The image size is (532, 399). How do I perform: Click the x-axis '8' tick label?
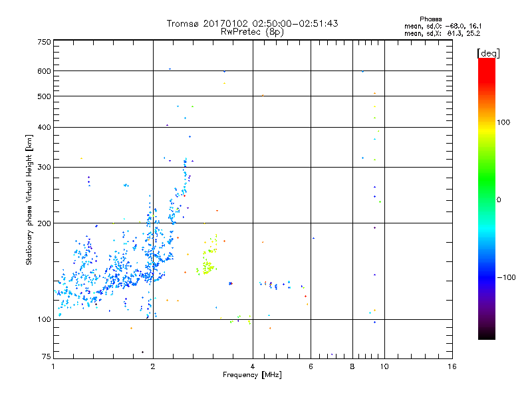[352, 366]
